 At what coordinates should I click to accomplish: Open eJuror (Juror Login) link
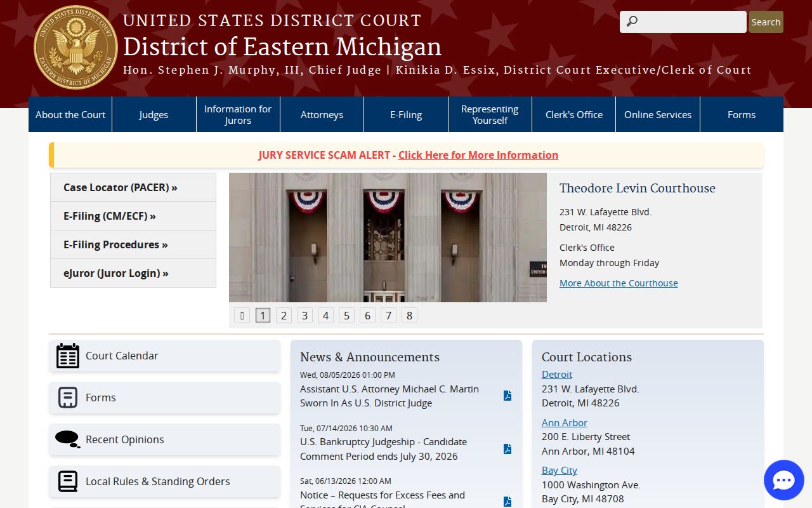pyautogui.click(x=133, y=273)
